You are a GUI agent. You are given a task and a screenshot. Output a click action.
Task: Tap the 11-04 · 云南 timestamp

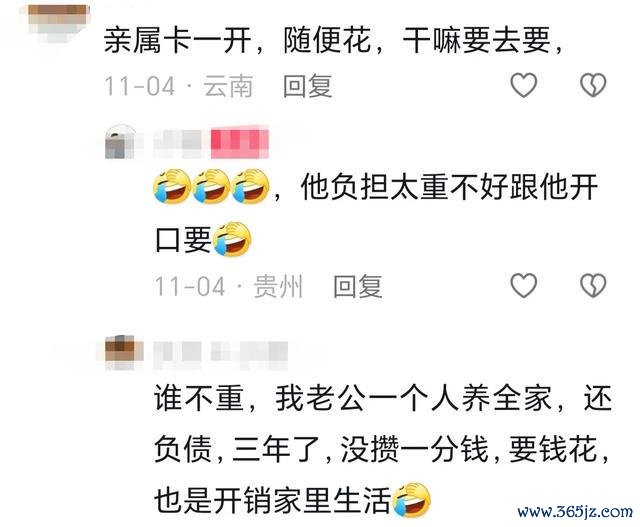[178, 86]
